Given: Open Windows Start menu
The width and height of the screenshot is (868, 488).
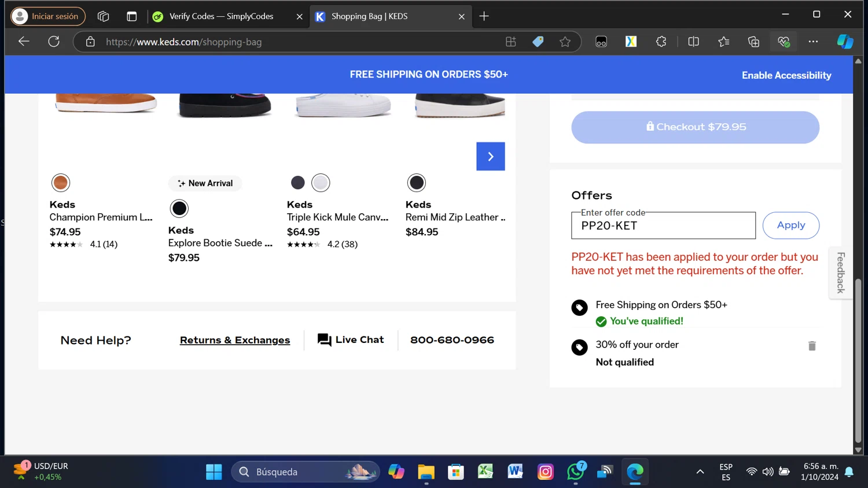Looking at the screenshot, I should pos(214,472).
